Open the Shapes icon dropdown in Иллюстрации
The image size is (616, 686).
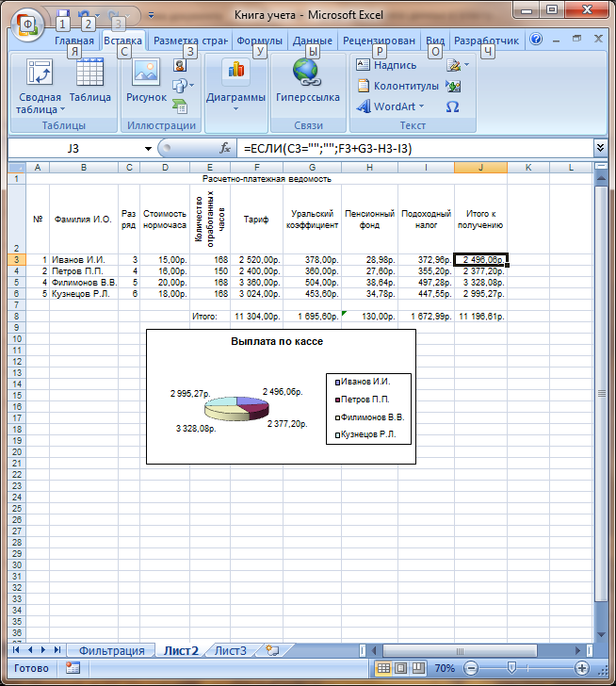(x=183, y=86)
